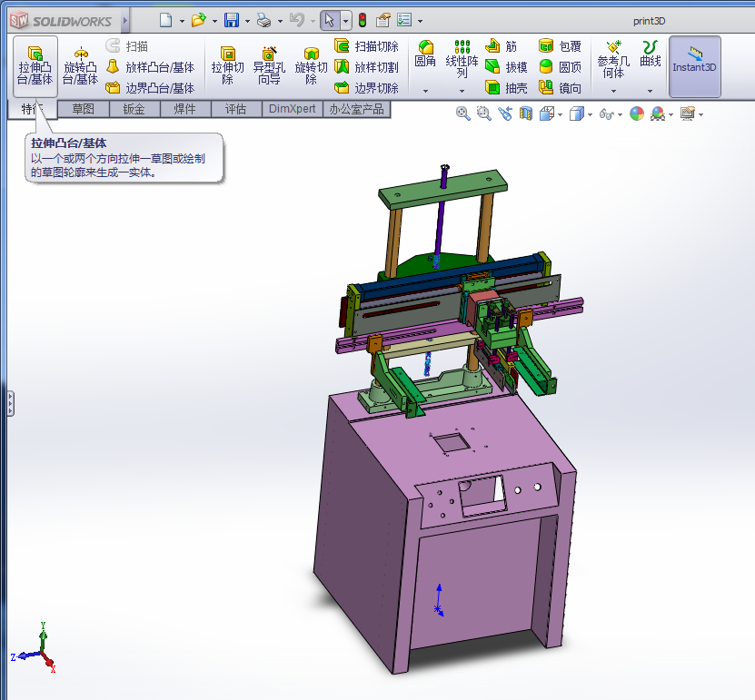Image resolution: width=755 pixels, height=700 pixels.
Task: Expand the 线性阵列 pattern dropdown arrow
Action: tap(462, 91)
